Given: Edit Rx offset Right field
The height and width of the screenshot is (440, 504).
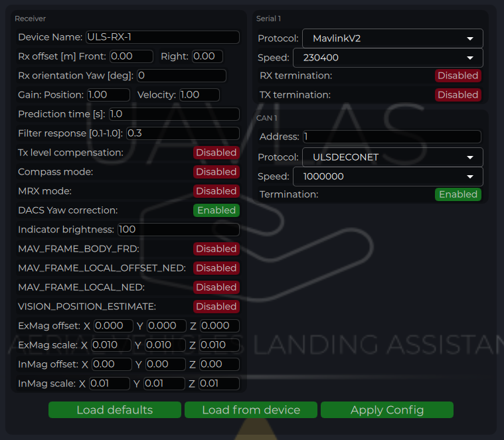Looking at the screenshot, I should [x=208, y=56].
